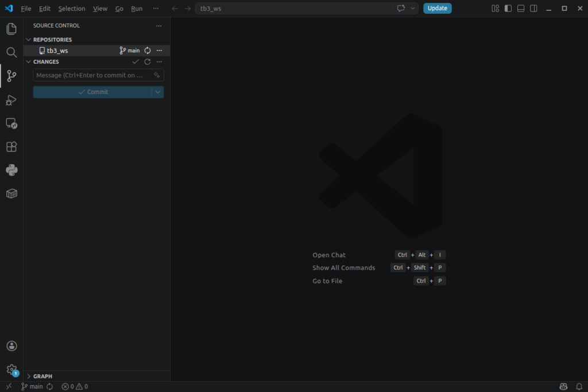Refresh the Changes section
588x392 pixels.
(x=148, y=61)
